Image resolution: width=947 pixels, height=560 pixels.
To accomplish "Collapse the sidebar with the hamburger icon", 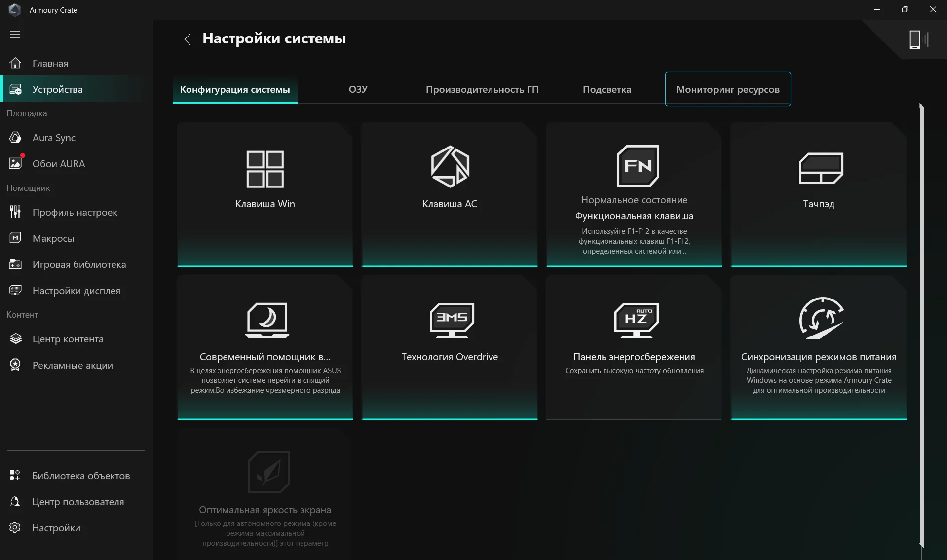I will pyautogui.click(x=15, y=35).
